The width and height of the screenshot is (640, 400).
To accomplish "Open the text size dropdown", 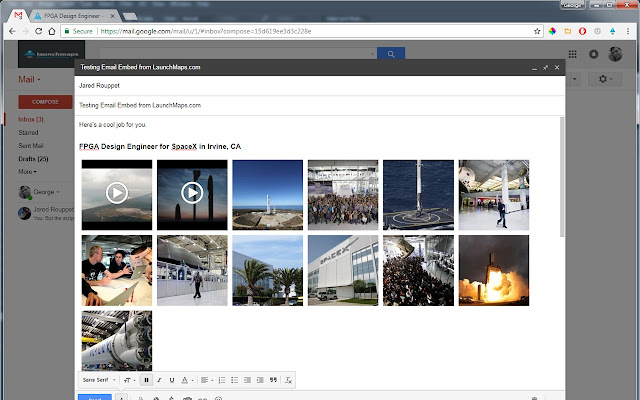I will 129,380.
